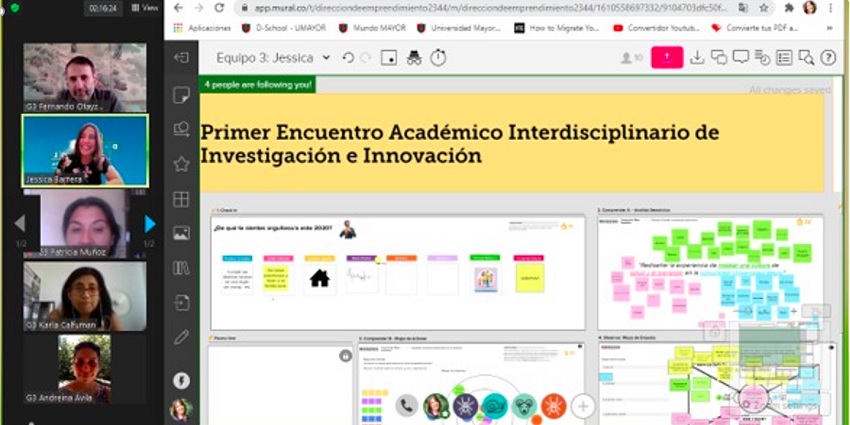Redo the action in Mural toolbar
The height and width of the screenshot is (425, 850).
[366, 58]
